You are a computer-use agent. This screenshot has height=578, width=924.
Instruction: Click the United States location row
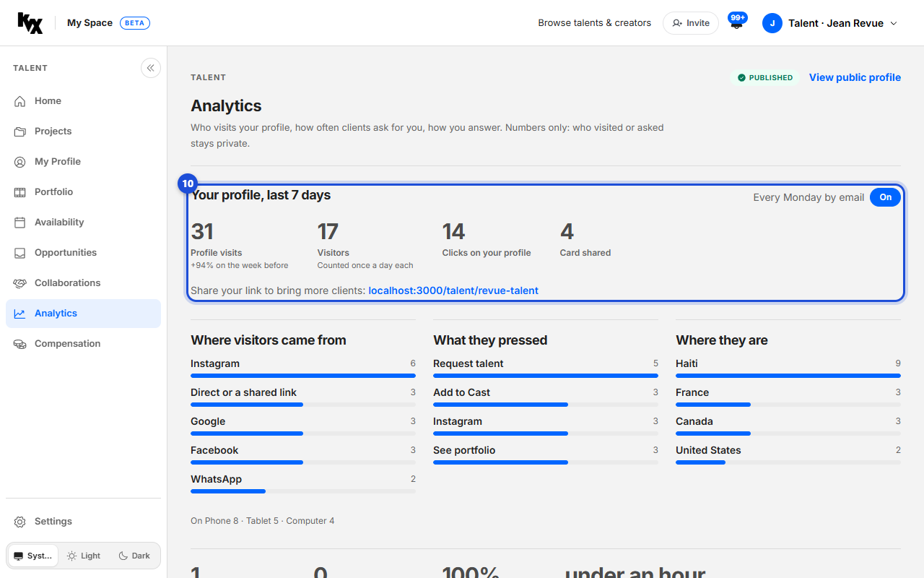point(788,454)
